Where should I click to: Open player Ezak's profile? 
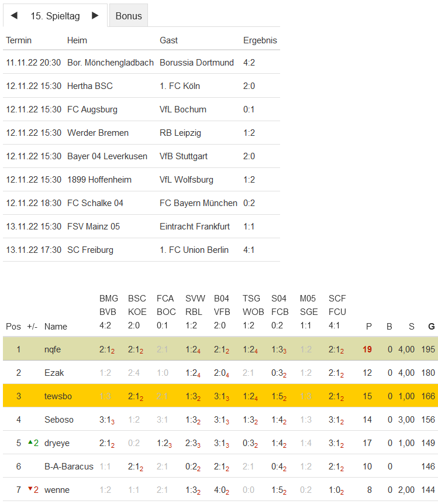[x=54, y=373]
